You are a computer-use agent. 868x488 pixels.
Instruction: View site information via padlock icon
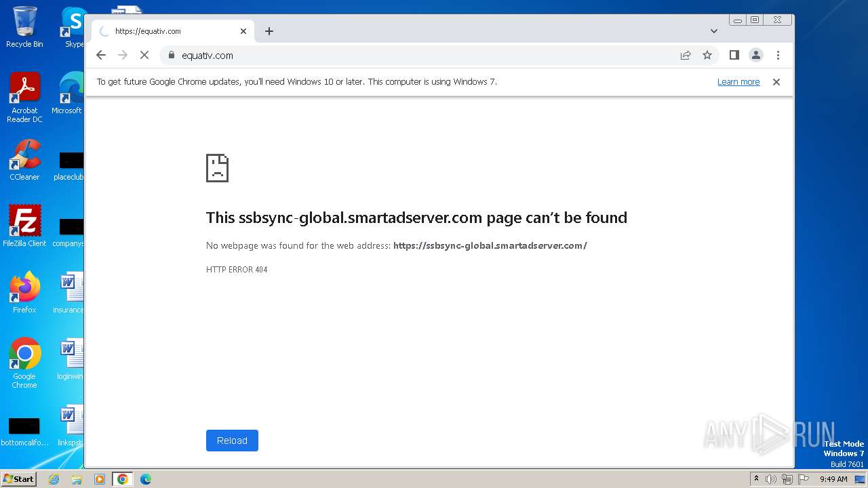pyautogui.click(x=171, y=56)
